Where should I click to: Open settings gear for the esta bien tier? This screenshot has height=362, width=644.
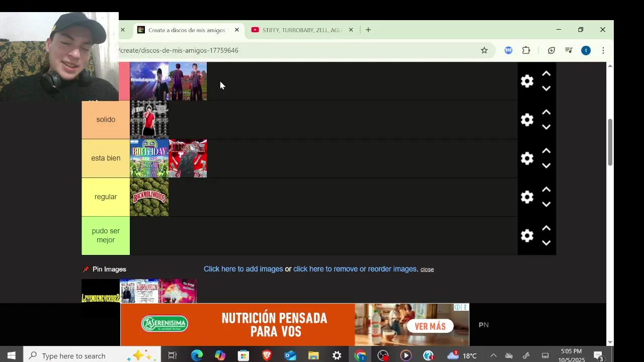527,158
